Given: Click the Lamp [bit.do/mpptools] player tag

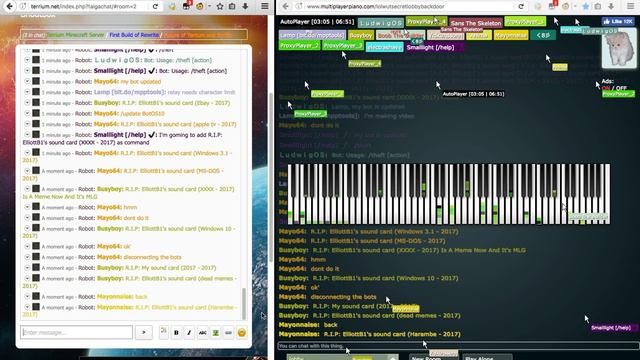Looking at the screenshot, I should [x=312, y=36].
